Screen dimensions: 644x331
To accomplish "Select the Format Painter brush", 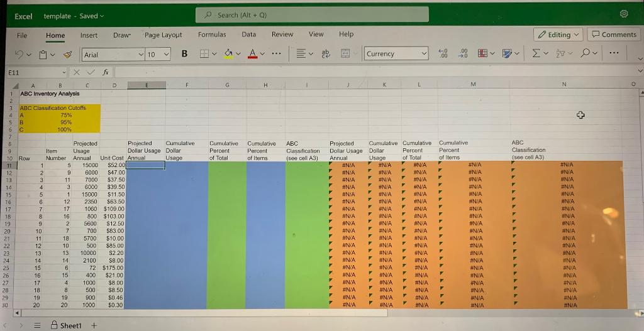I will click(67, 55).
